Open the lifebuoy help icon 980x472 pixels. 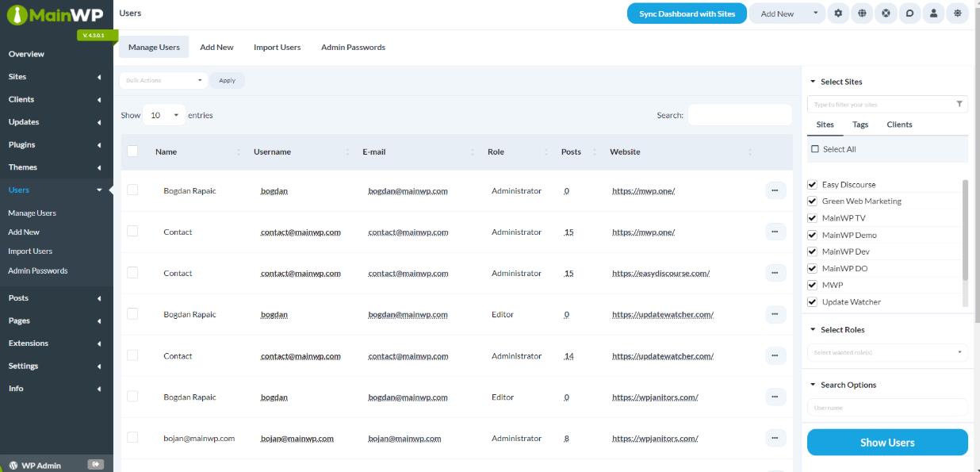point(886,13)
